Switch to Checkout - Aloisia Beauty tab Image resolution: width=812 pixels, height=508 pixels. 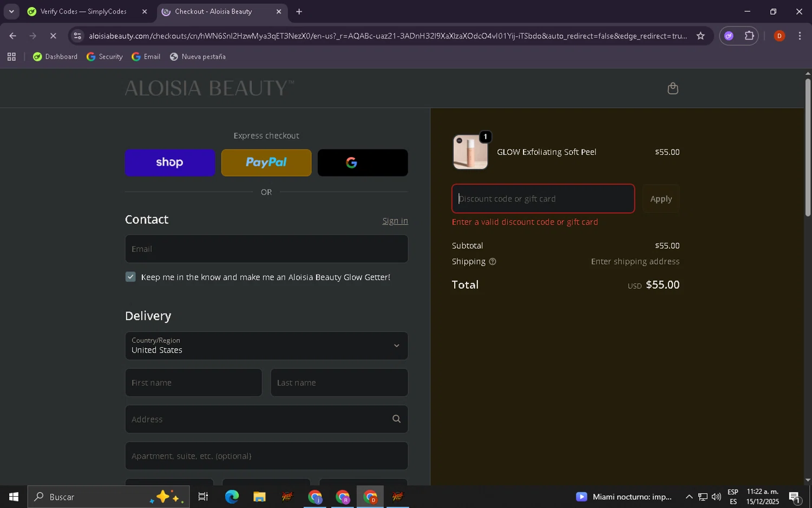[x=213, y=11]
